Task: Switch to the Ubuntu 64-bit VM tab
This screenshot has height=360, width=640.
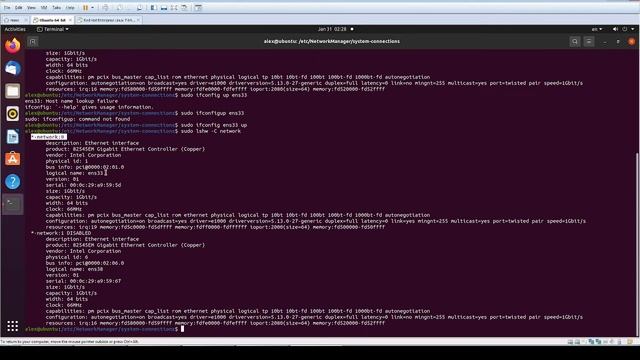Action: tap(52, 20)
